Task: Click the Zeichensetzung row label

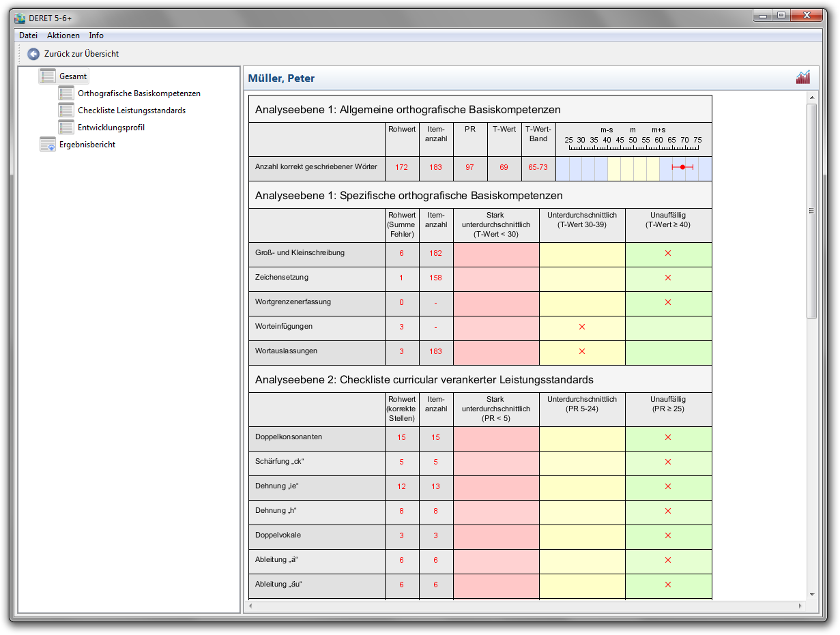Action: point(283,278)
